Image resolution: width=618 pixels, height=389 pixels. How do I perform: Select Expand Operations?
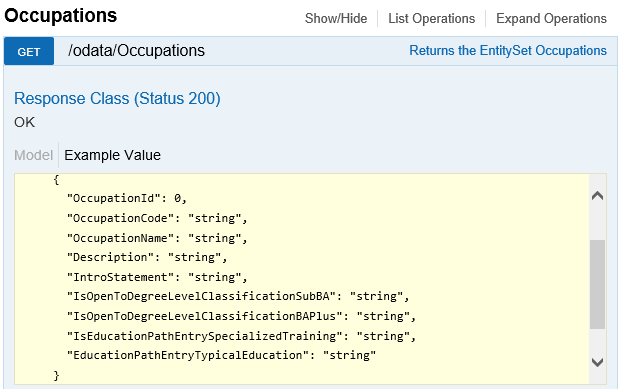tap(551, 19)
